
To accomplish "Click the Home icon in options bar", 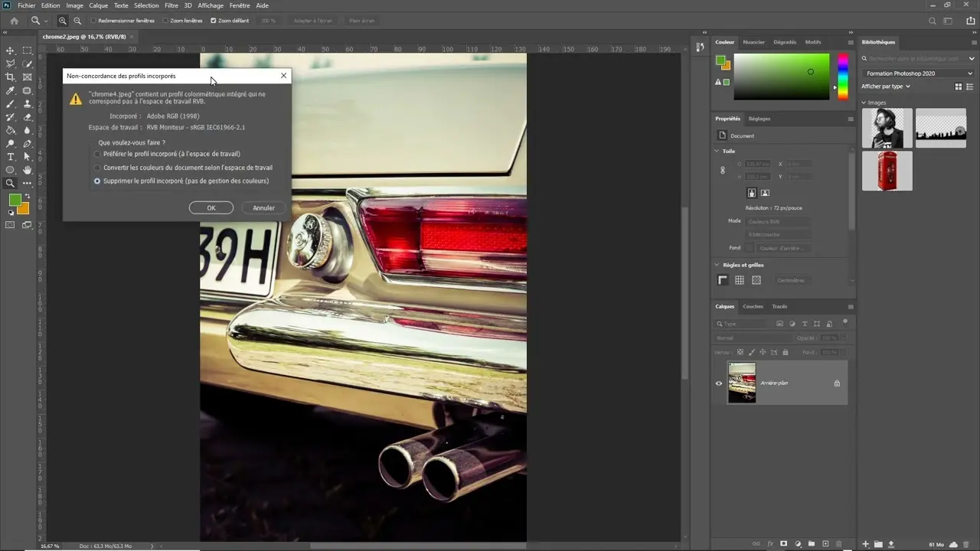I will [x=14, y=21].
